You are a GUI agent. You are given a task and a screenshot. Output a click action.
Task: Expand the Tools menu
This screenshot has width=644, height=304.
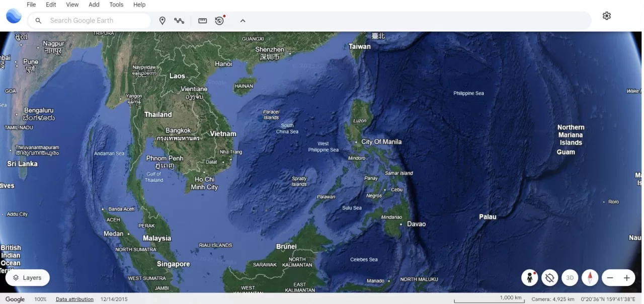[116, 5]
